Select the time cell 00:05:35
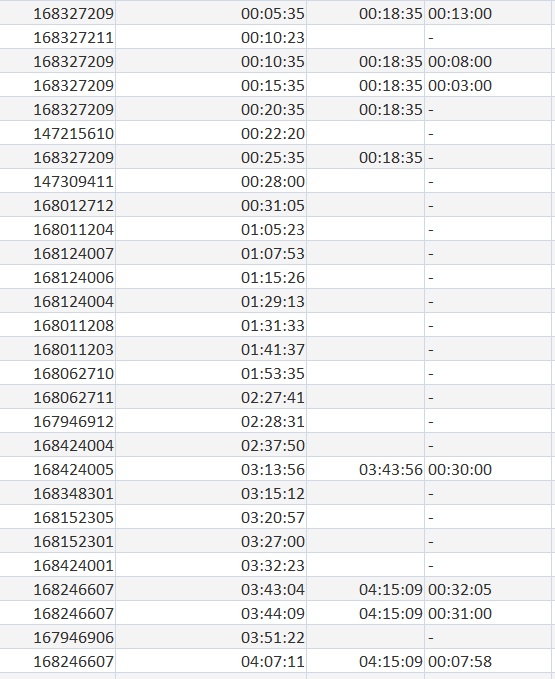Image resolution: width=555 pixels, height=679 pixels. (x=211, y=13)
